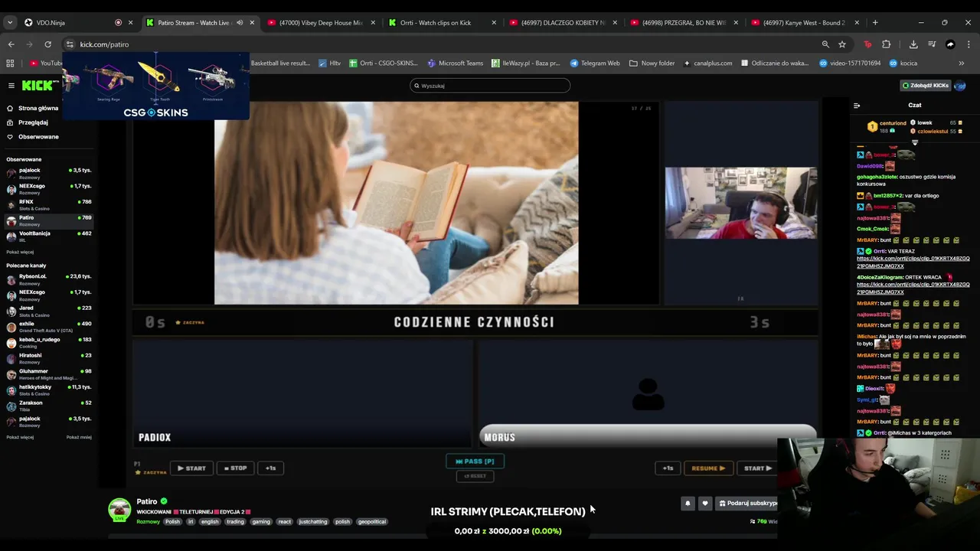Open kebab_u_rudego recommended channel
Image resolution: width=980 pixels, height=551 pixels.
48,342
